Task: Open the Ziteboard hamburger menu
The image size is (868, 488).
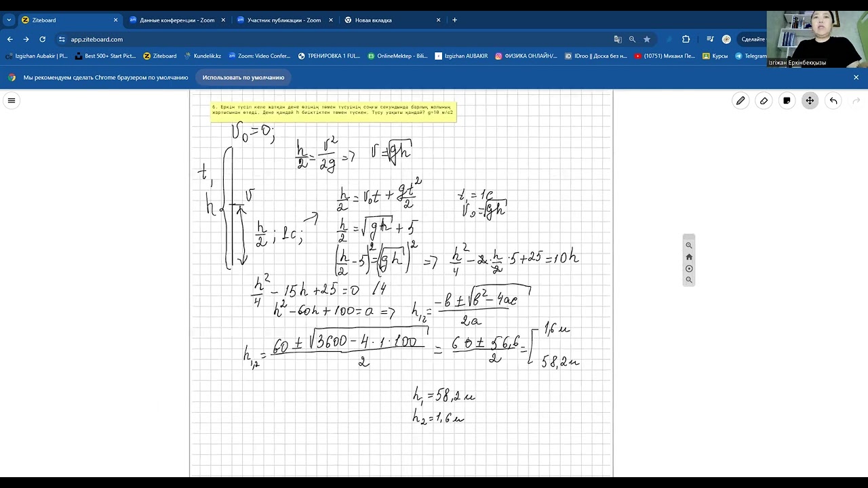Action: coord(12,101)
